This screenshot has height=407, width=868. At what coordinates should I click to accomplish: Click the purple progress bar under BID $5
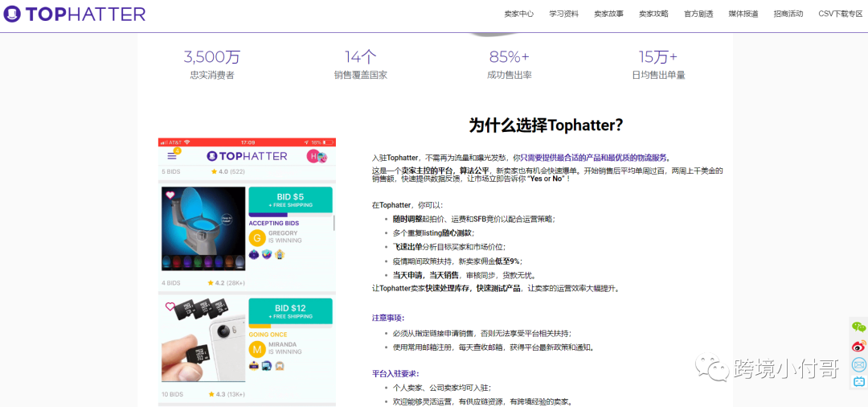coord(268,215)
